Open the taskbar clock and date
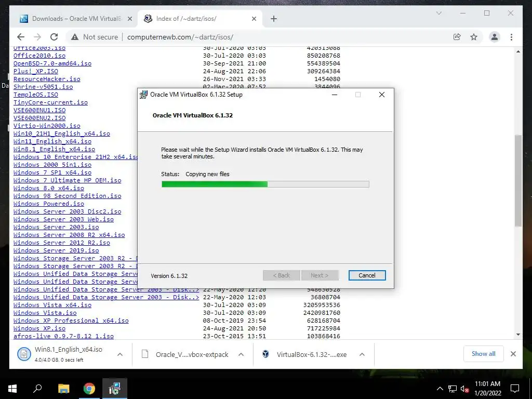Screen dimensions: 532x399 pyautogui.click(x=487, y=389)
